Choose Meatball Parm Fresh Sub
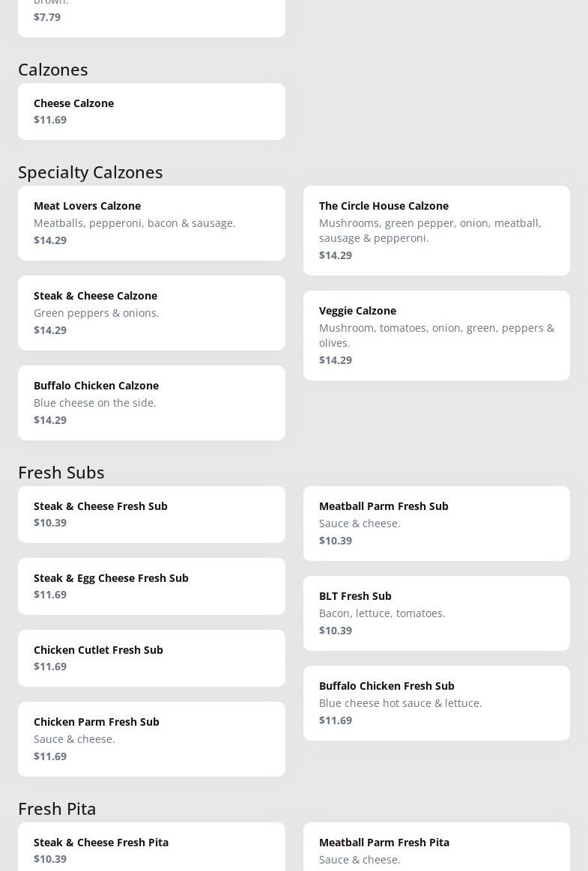The width and height of the screenshot is (588, 871). 436,523
